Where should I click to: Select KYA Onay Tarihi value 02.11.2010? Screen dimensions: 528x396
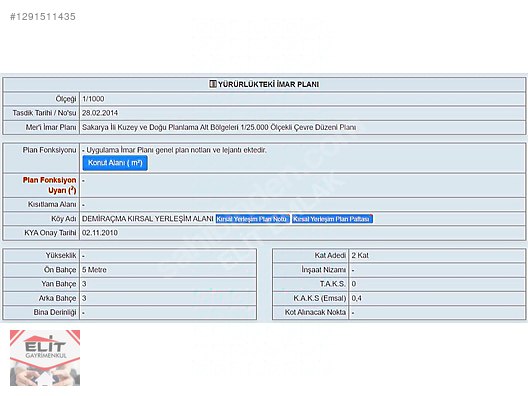click(100, 233)
